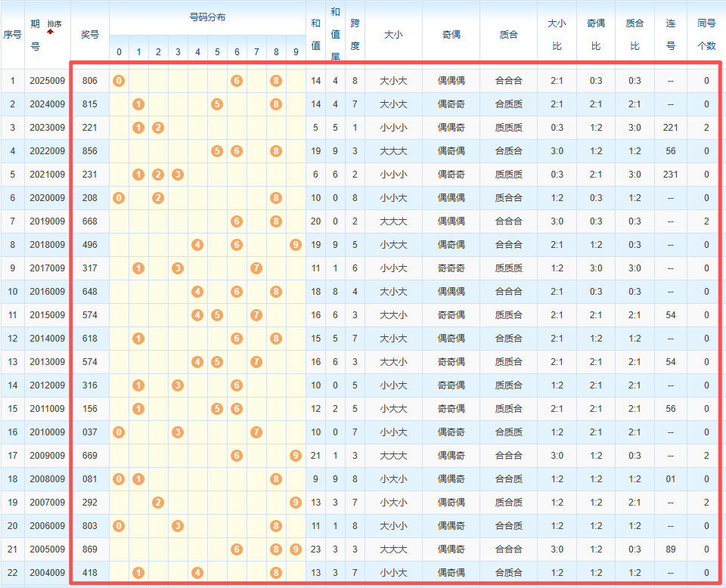Click orange ball 9 in row 2009009
726x588 pixels.
[x=296, y=456]
